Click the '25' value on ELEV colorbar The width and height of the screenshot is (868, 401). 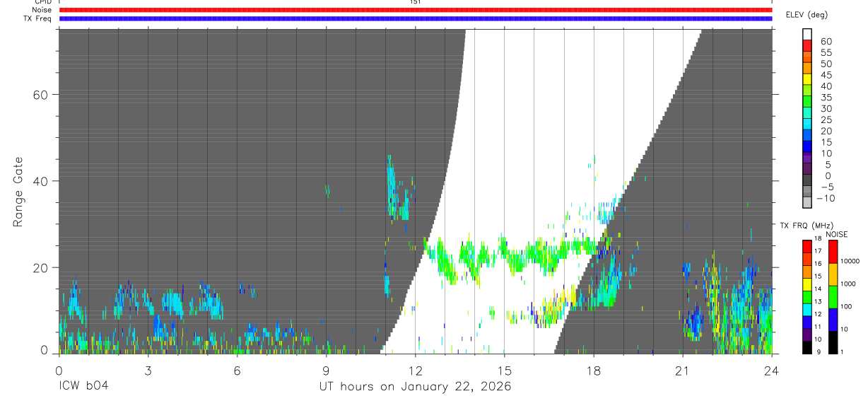[826, 120]
